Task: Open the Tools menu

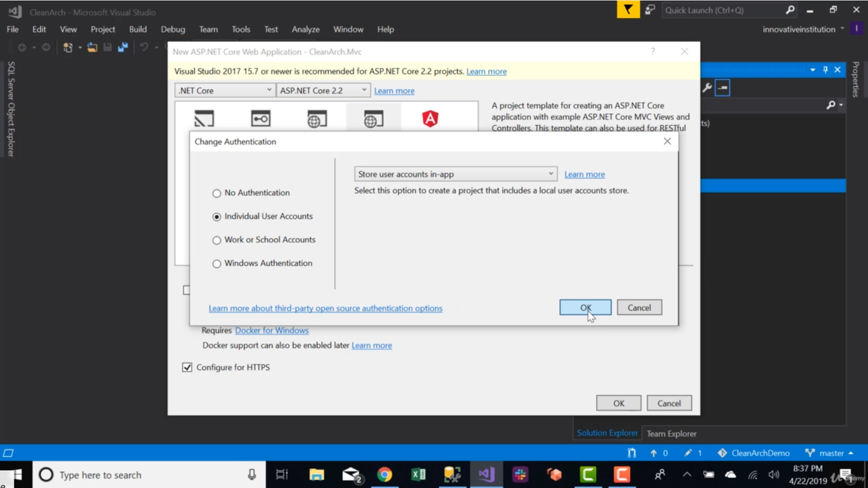Action: tap(241, 30)
